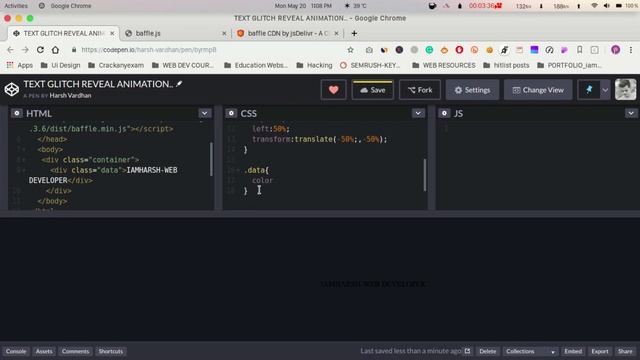Screen dimensions: 640x360
Task: Open the dropdown arrow next to pin button
Action: [605, 90]
